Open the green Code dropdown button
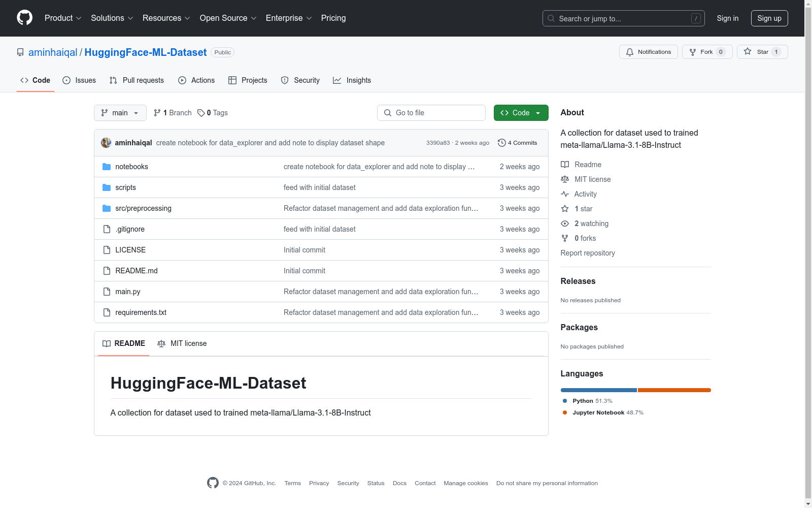This screenshot has width=812, height=508. tap(521, 113)
